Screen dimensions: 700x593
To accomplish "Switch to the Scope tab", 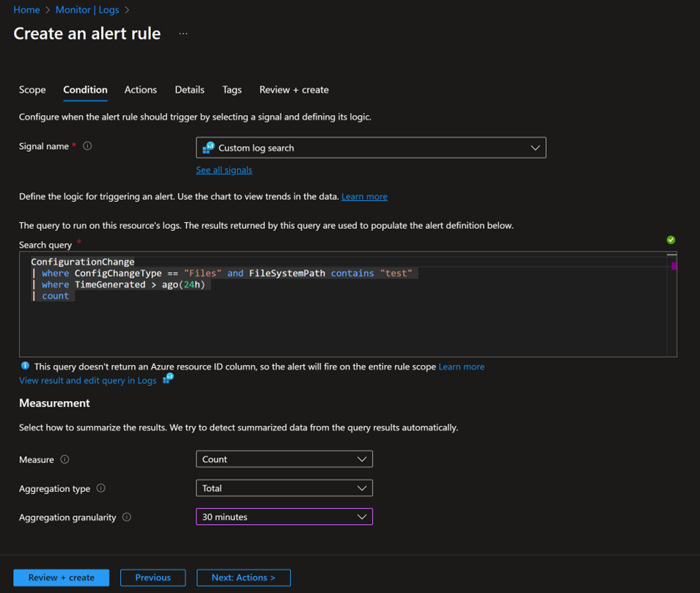I will (x=32, y=89).
